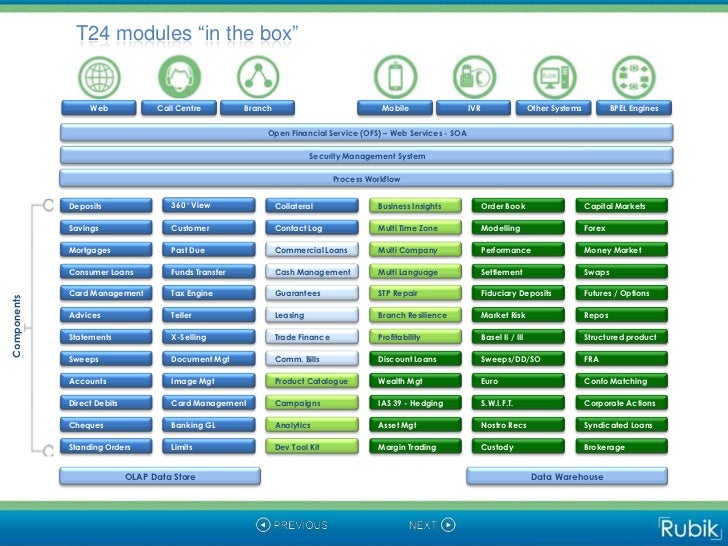Open the Banking GL module
Viewport: 728px width, 546px height.
209,425
